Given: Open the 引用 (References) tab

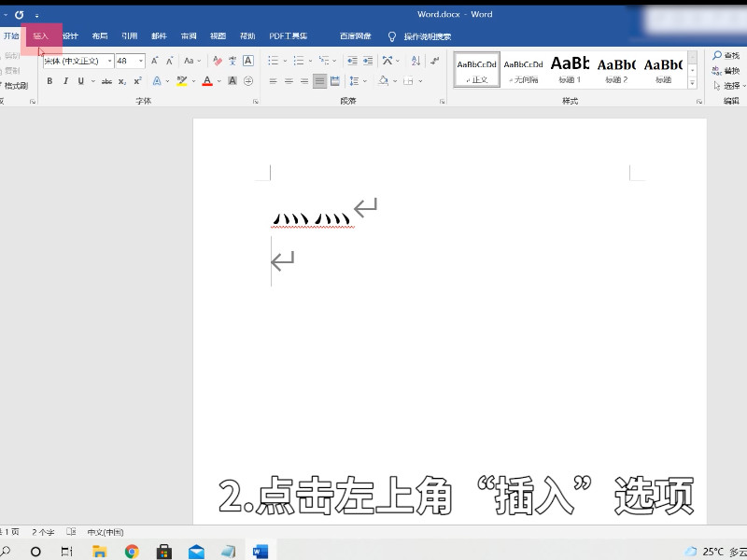Looking at the screenshot, I should [130, 36].
